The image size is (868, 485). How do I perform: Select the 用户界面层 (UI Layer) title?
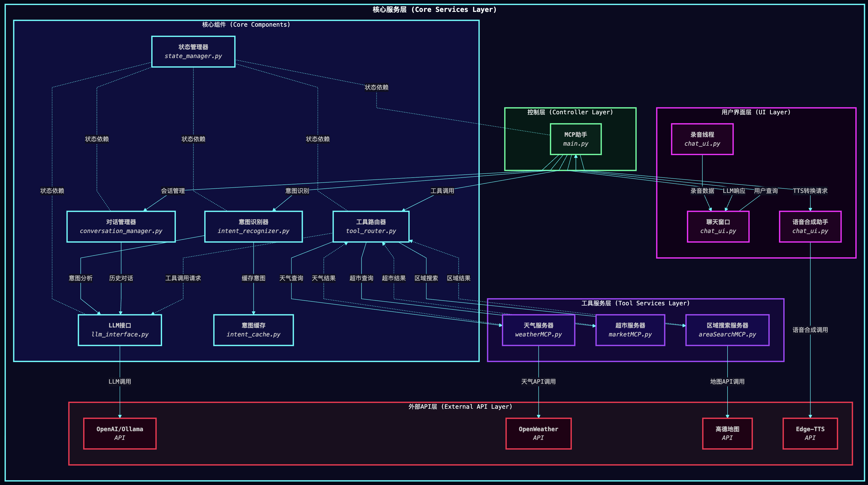point(756,112)
